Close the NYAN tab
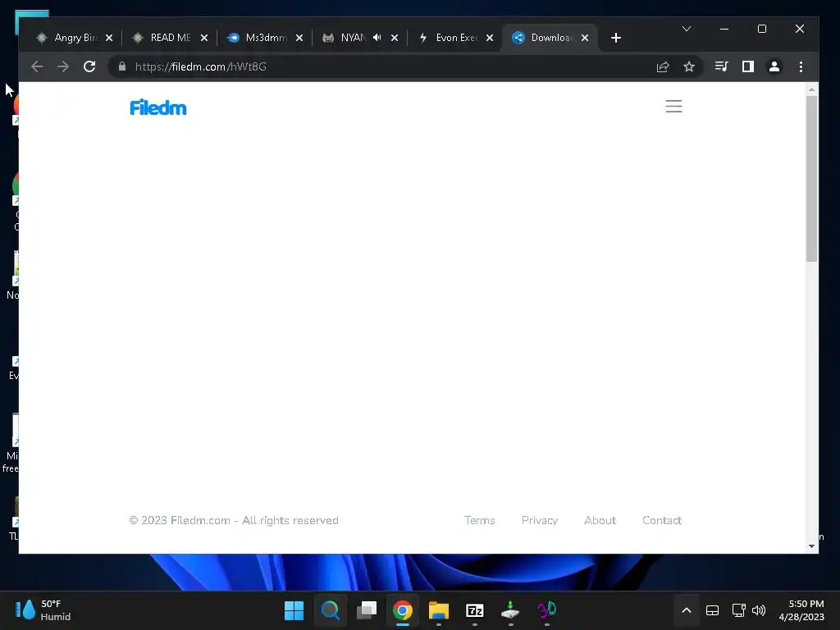Image resolution: width=840 pixels, height=630 pixels. coord(395,38)
